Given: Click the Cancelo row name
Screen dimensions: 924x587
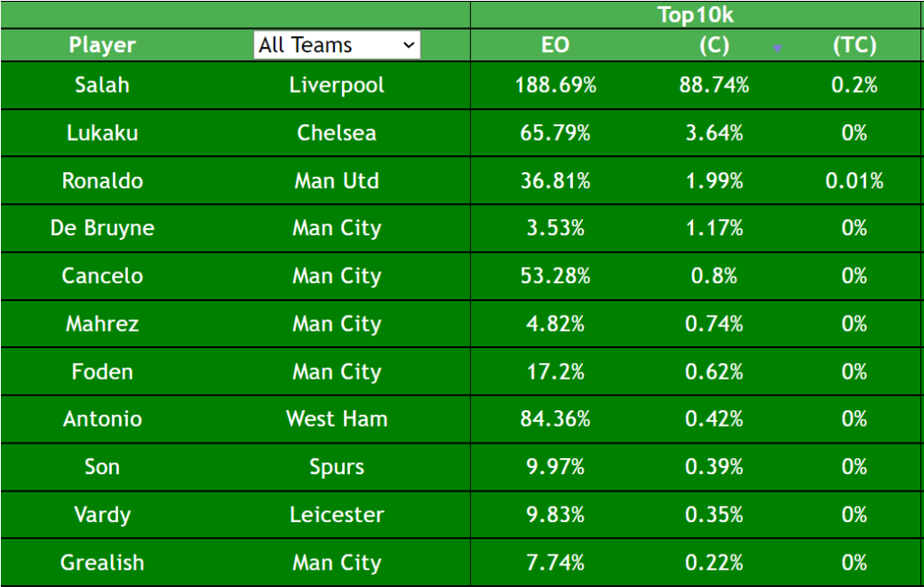Looking at the screenshot, I should point(102,276).
